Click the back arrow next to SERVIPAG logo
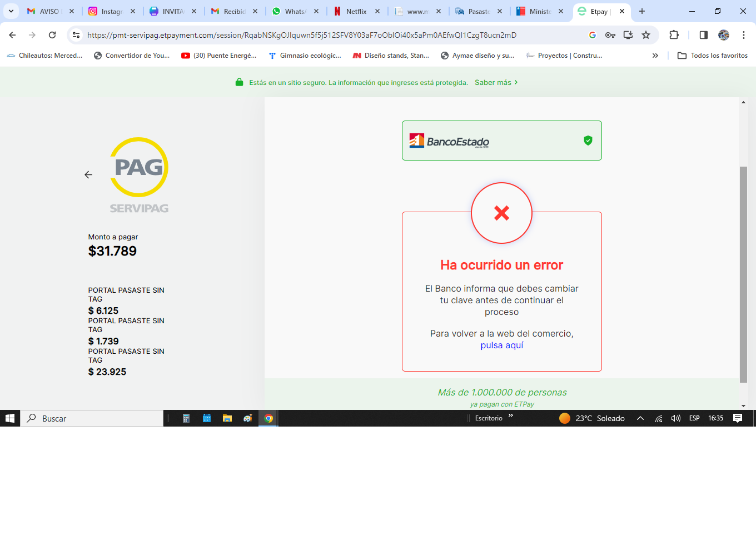Screen dimensions: 756x541 [x=88, y=174]
